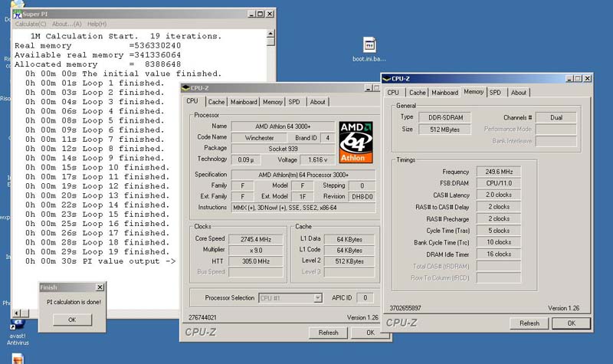Click OK in the Finish dialog
This screenshot has height=364, width=613.
[72, 320]
